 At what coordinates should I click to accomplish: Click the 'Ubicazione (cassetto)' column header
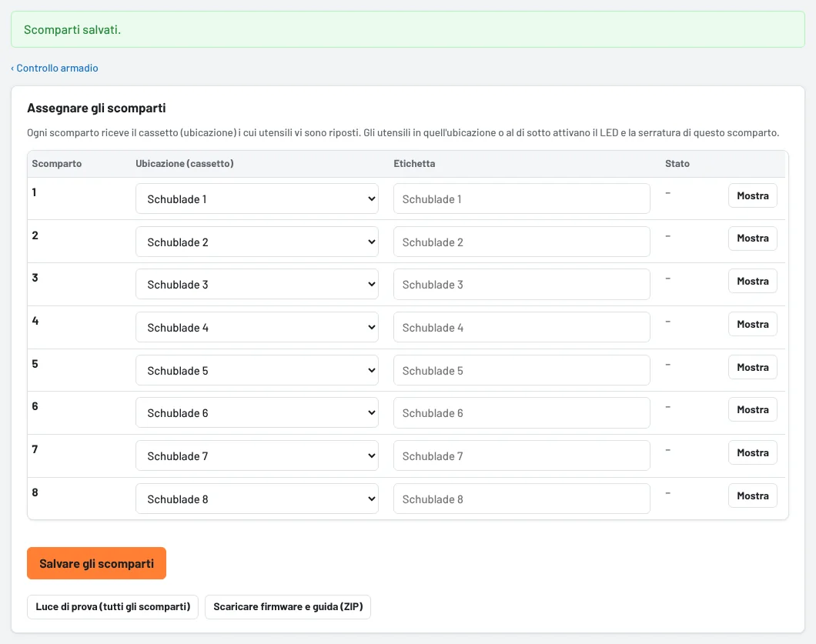coord(185,164)
